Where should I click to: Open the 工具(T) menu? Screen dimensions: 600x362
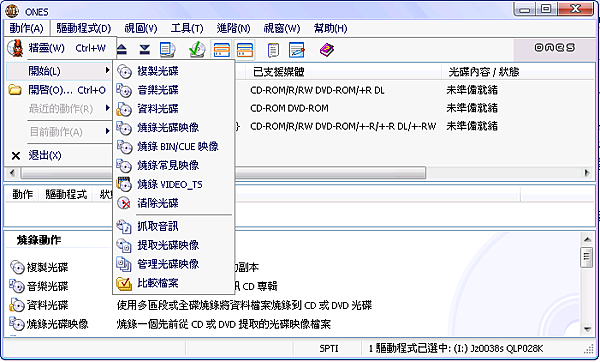click(x=187, y=28)
